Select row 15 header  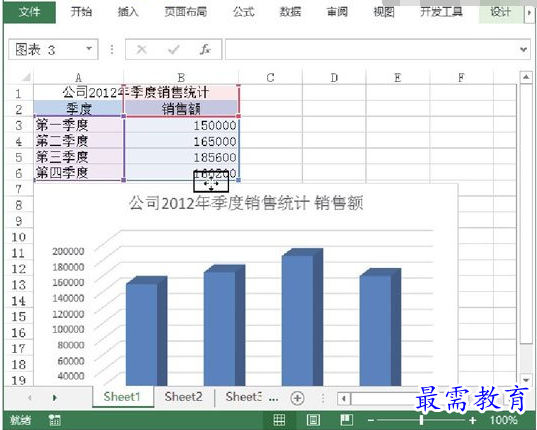[x=18, y=316]
